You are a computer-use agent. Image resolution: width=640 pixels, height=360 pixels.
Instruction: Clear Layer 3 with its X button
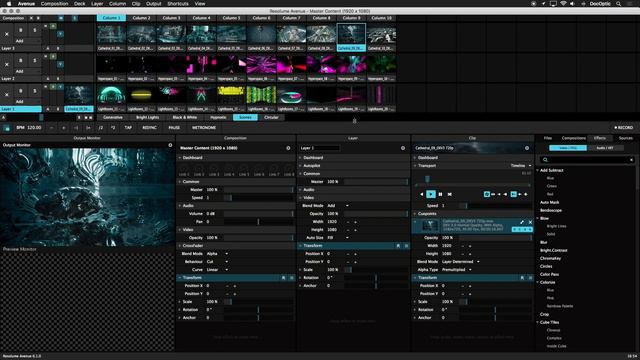point(7,34)
